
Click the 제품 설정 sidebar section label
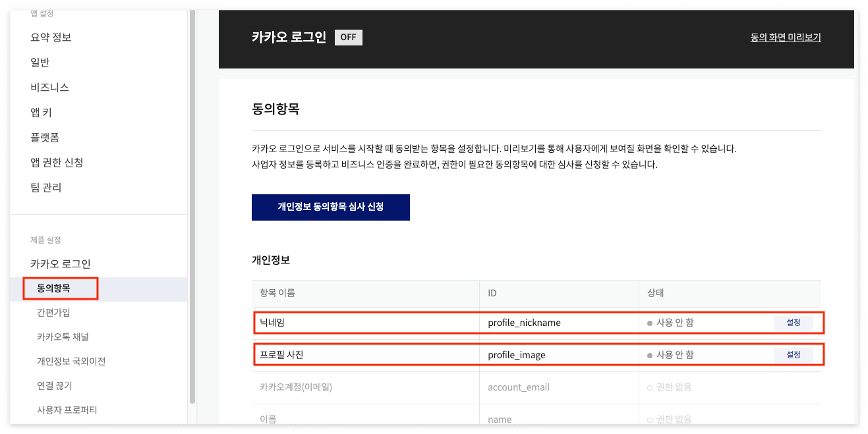pyautogui.click(x=45, y=240)
